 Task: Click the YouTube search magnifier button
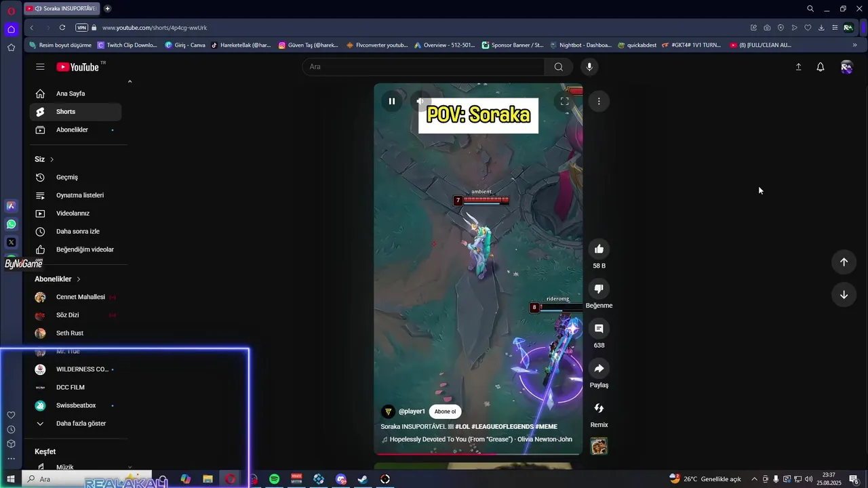click(559, 66)
